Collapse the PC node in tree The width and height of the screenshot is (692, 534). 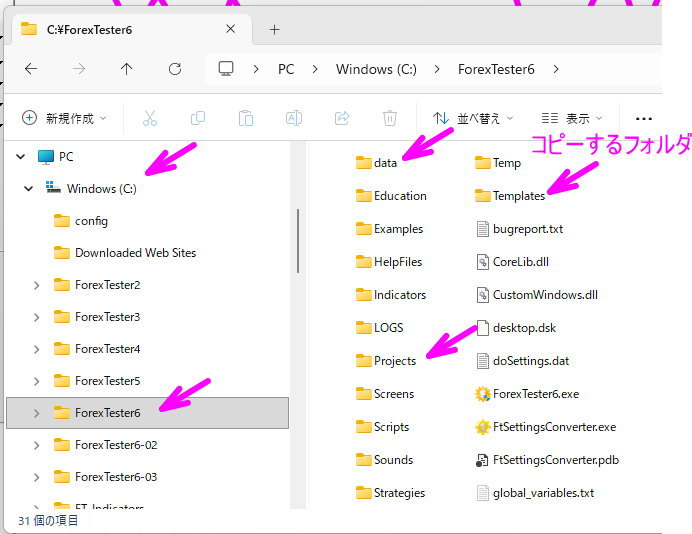click(20, 156)
